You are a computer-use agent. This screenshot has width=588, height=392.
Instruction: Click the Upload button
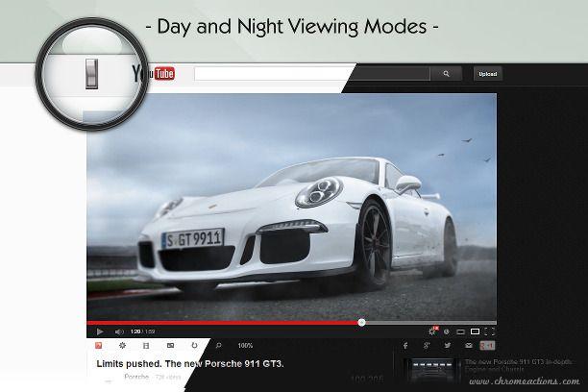click(x=487, y=74)
